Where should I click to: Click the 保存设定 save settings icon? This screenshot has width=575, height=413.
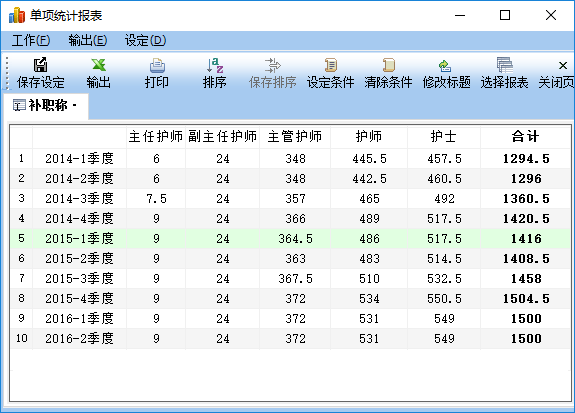pos(40,65)
